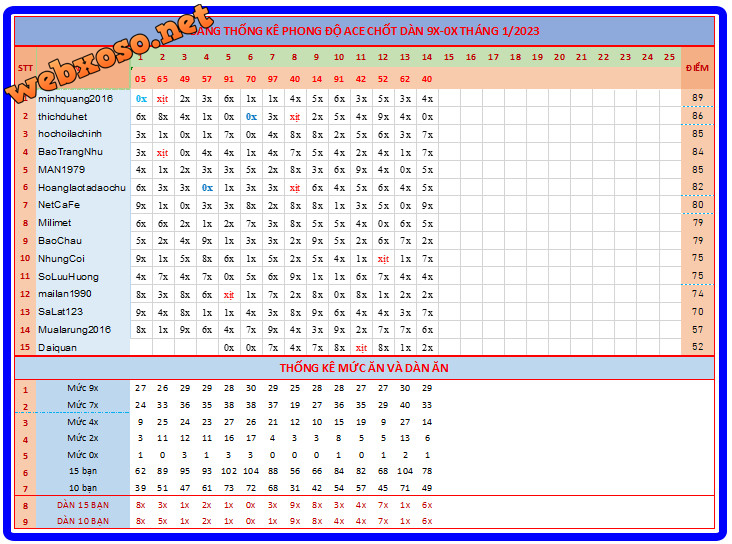
Task: Click the Daiquan name
Action: [57, 347]
